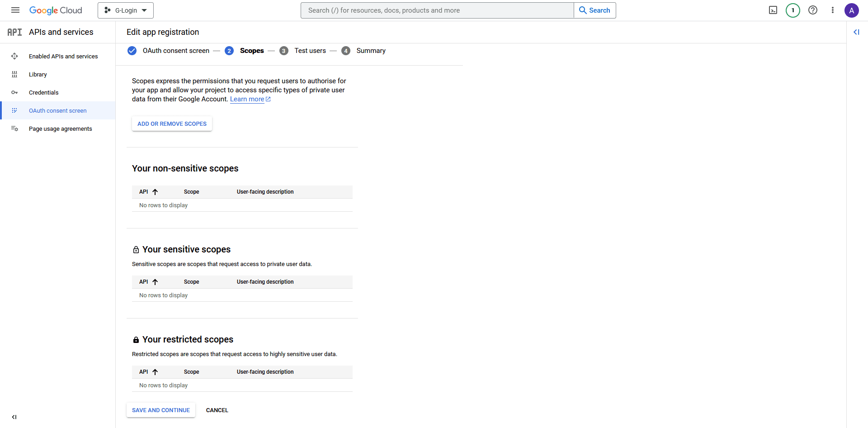Select the Library sidebar icon
The height and width of the screenshot is (428, 868).
tap(15, 74)
